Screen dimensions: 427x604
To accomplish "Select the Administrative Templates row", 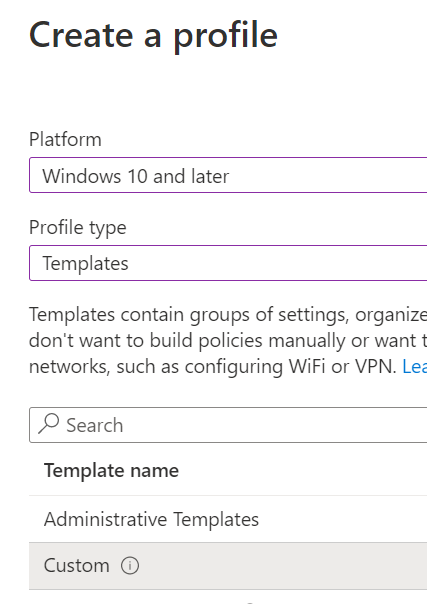I will click(228, 519).
